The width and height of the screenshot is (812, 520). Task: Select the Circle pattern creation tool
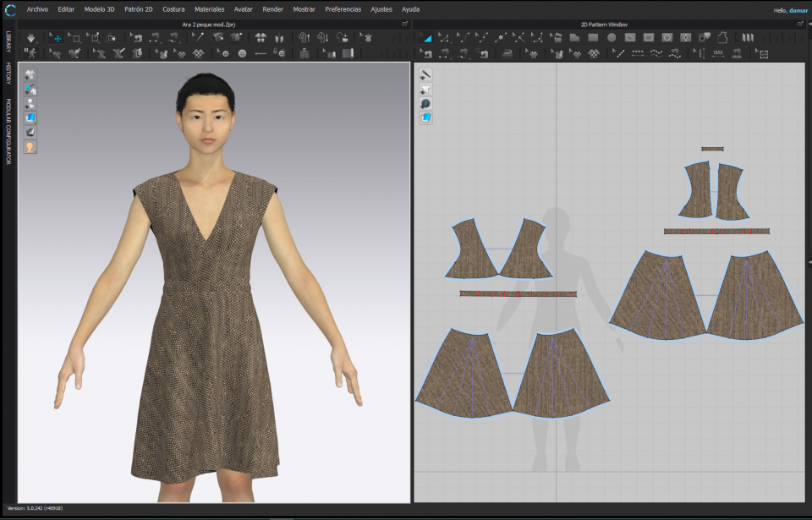(611, 37)
